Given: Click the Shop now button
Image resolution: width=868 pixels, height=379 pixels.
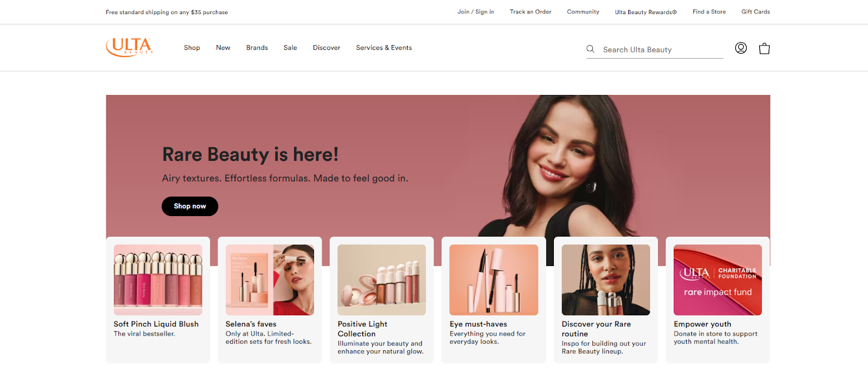Looking at the screenshot, I should tap(190, 206).
